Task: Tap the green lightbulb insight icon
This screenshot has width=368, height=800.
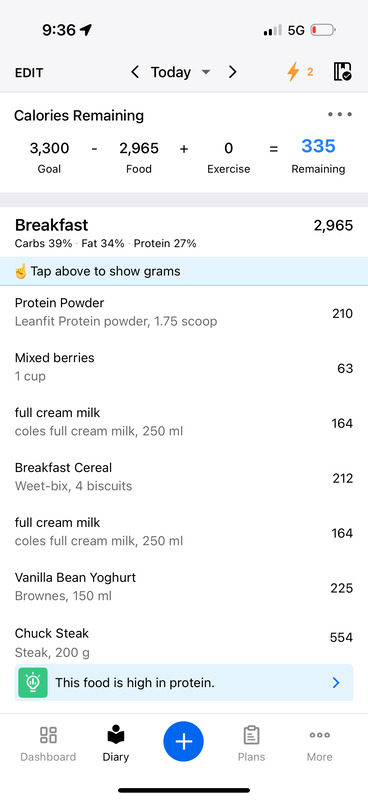Action: (33, 683)
